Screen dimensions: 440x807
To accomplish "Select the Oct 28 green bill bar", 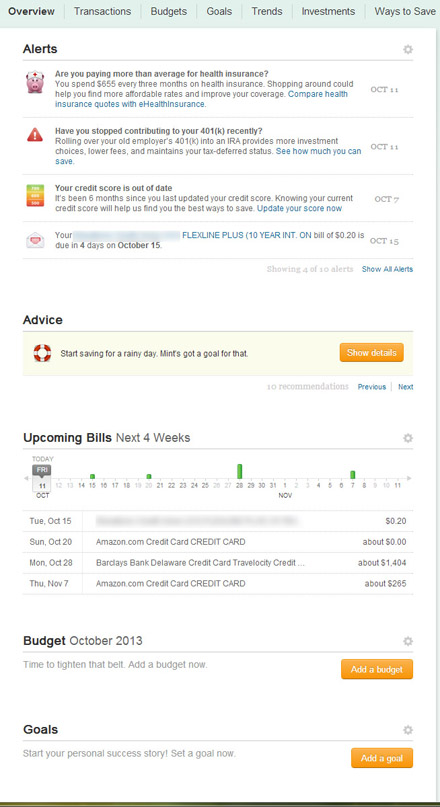I will coord(239,471).
